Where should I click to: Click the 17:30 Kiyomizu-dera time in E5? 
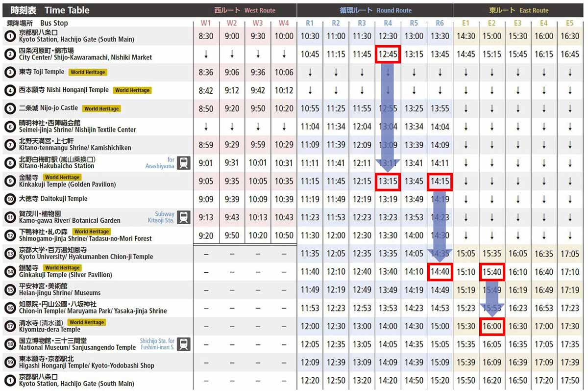569,326
